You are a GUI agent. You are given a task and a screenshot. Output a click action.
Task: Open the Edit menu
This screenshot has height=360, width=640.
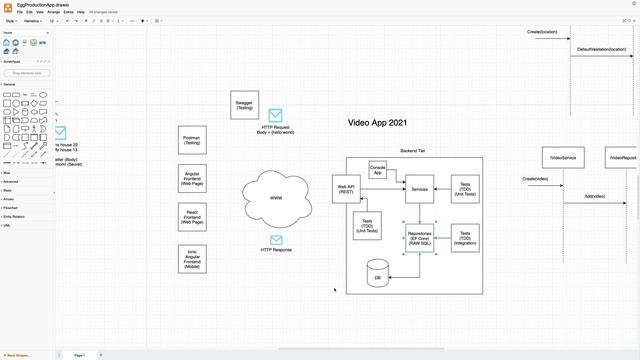coord(29,12)
